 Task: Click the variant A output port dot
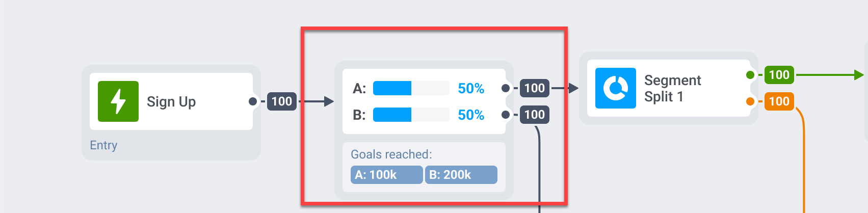point(506,88)
